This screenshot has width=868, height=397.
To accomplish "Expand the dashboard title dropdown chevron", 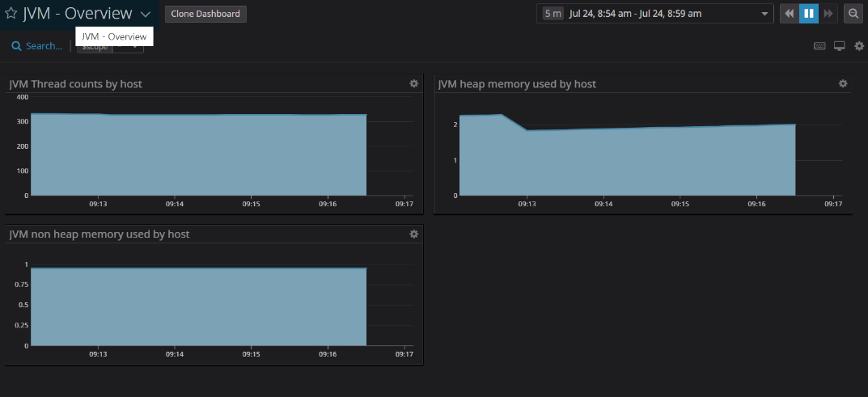I will (145, 15).
